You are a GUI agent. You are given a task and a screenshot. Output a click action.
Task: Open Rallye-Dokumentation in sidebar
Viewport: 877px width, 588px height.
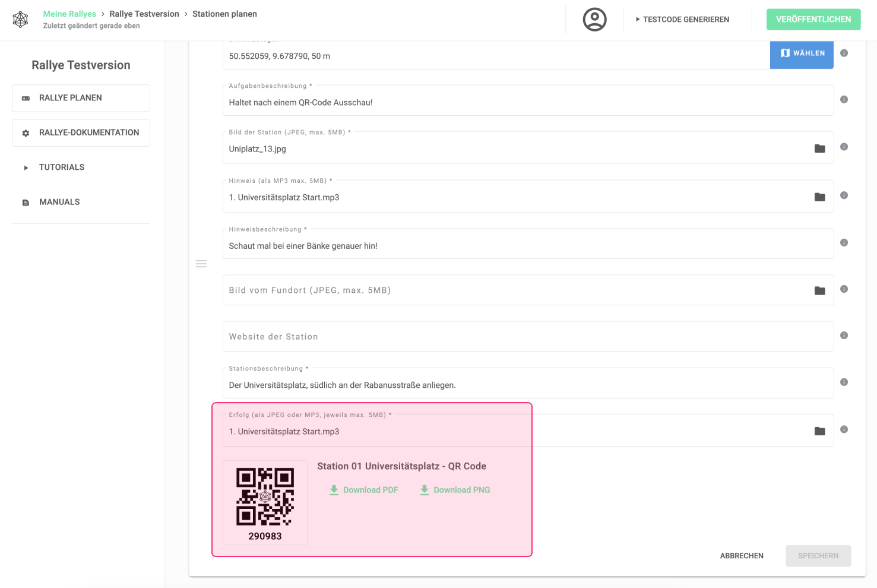[x=81, y=133]
